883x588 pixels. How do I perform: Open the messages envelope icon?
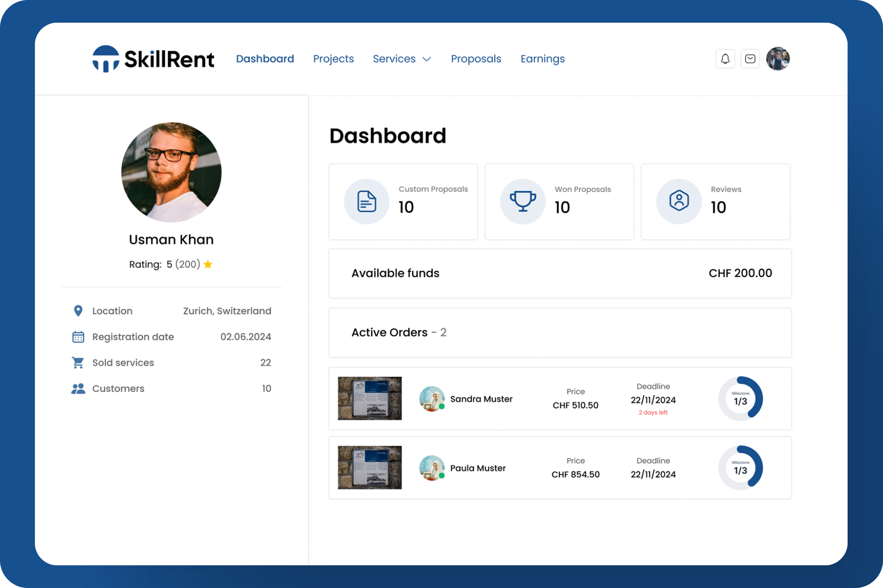(750, 59)
